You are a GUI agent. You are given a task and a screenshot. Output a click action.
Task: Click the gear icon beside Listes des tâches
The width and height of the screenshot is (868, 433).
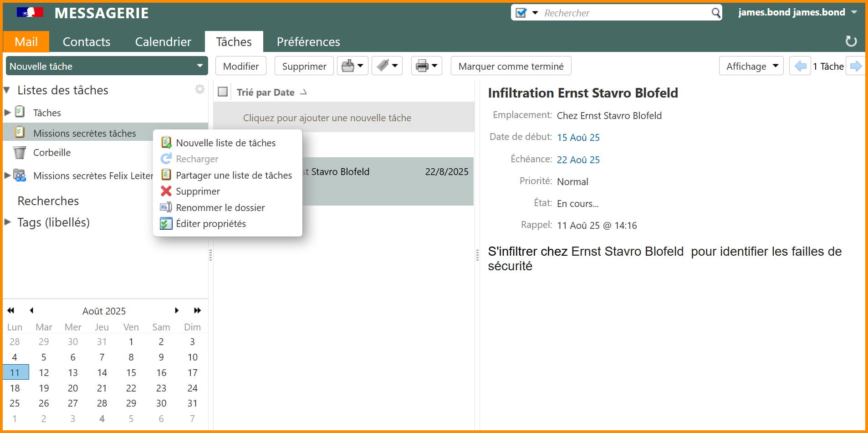[199, 89]
